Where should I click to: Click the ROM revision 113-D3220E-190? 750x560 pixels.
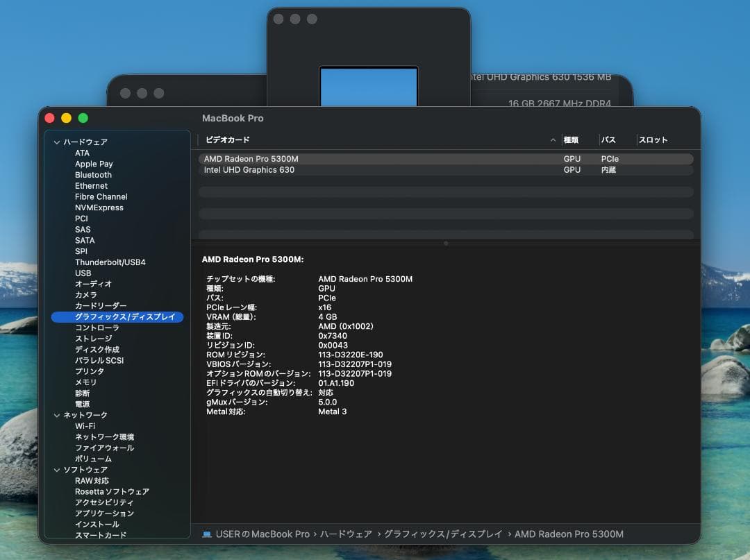[x=351, y=355]
